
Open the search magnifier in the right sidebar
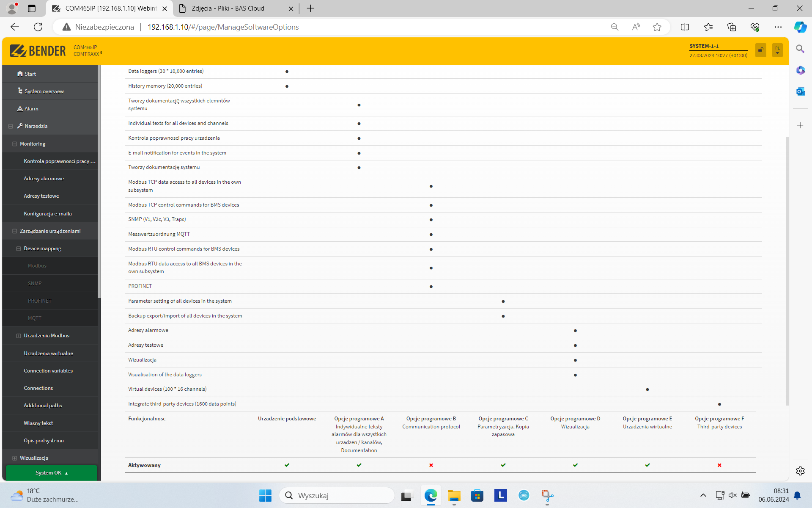800,49
